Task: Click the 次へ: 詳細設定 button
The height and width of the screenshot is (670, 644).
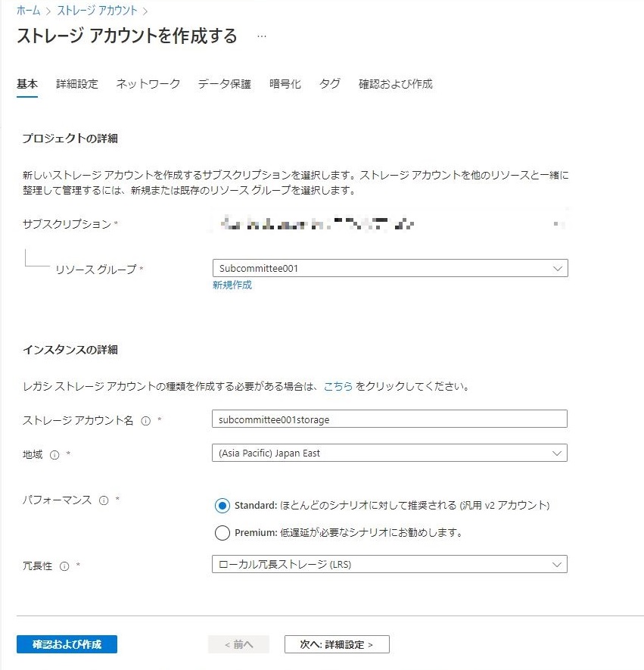Action: [x=337, y=644]
